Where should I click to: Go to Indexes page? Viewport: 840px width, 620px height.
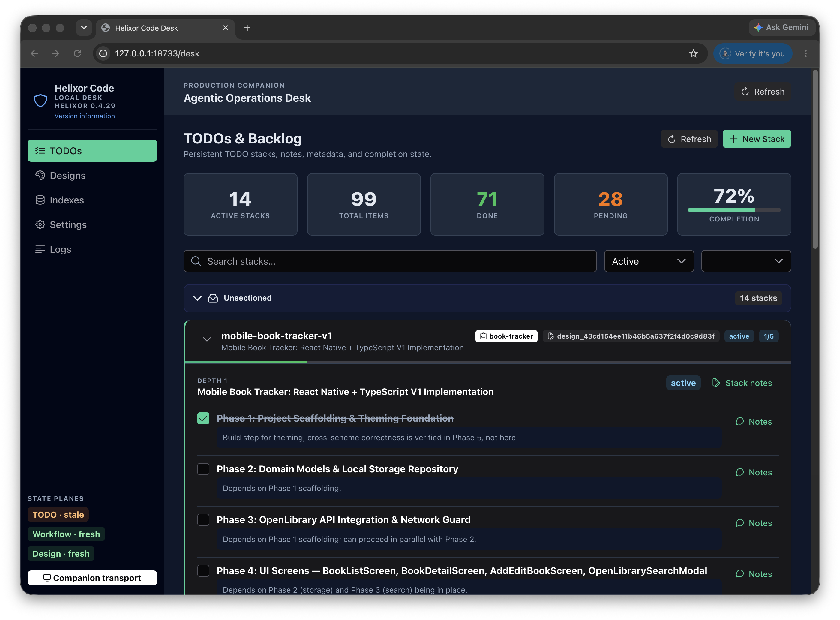[x=92, y=200]
